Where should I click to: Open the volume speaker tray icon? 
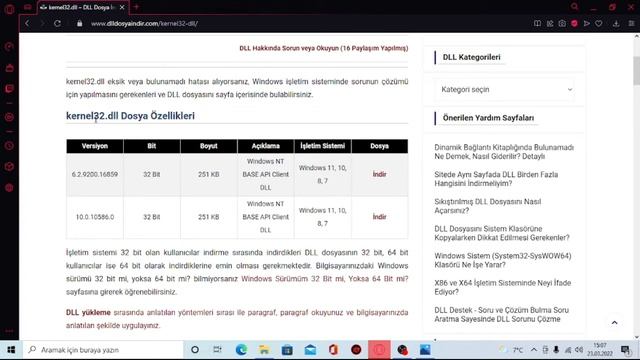tap(579, 350)
